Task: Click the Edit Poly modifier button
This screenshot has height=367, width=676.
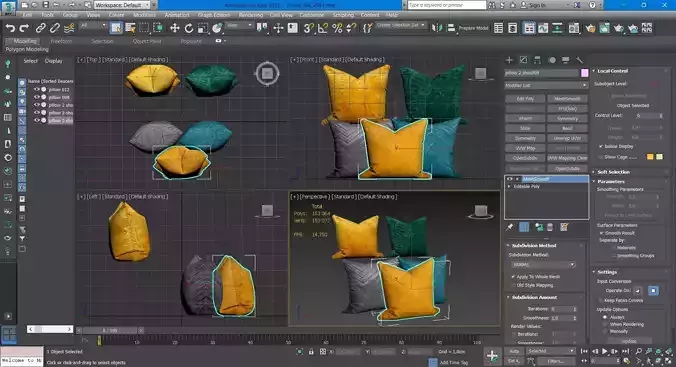Action: 525,99
